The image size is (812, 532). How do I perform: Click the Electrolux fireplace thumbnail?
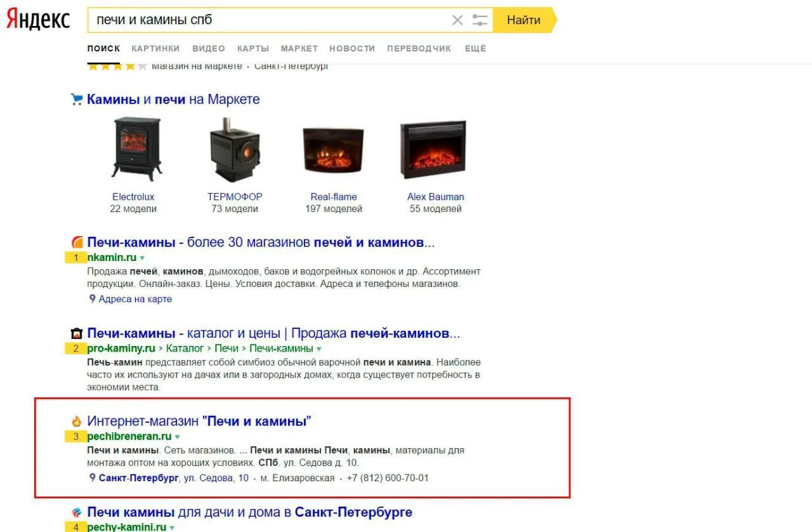136,150
